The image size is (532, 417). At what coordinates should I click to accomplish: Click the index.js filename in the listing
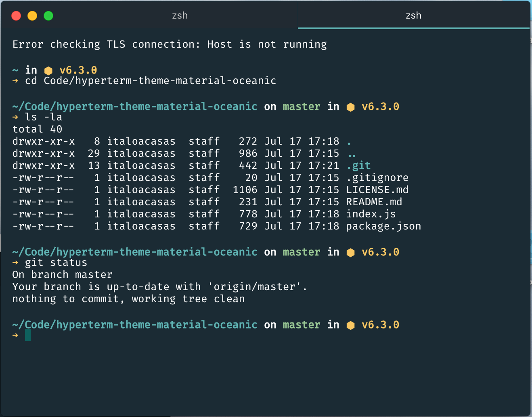click(371, 214)
